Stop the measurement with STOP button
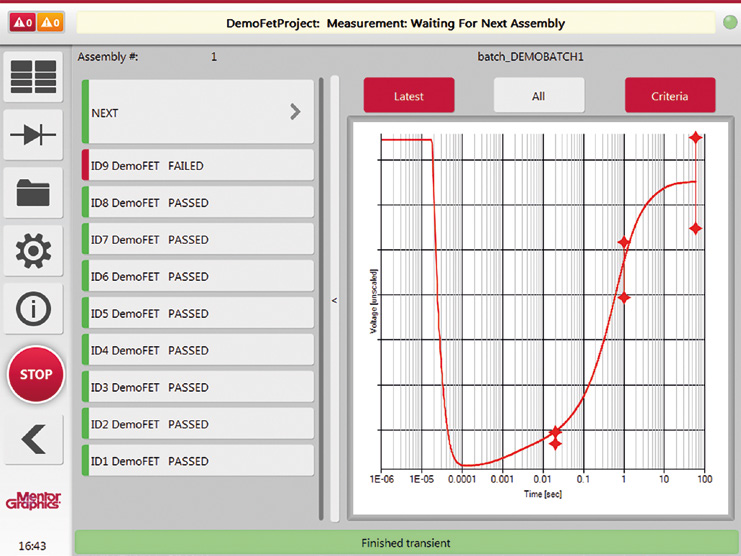The width and height of the screenshot is (741, 556). (36, 374)
